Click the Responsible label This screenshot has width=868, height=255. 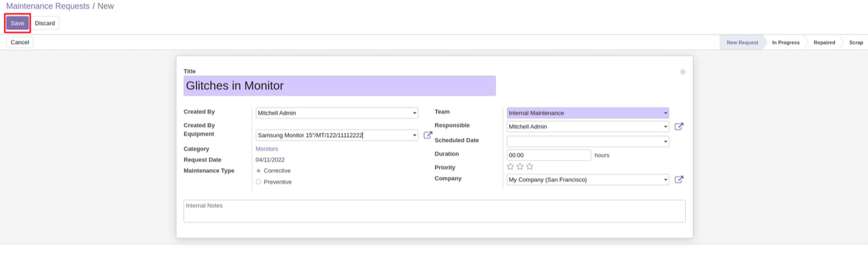pyautogui.click(x=452, y=126)
